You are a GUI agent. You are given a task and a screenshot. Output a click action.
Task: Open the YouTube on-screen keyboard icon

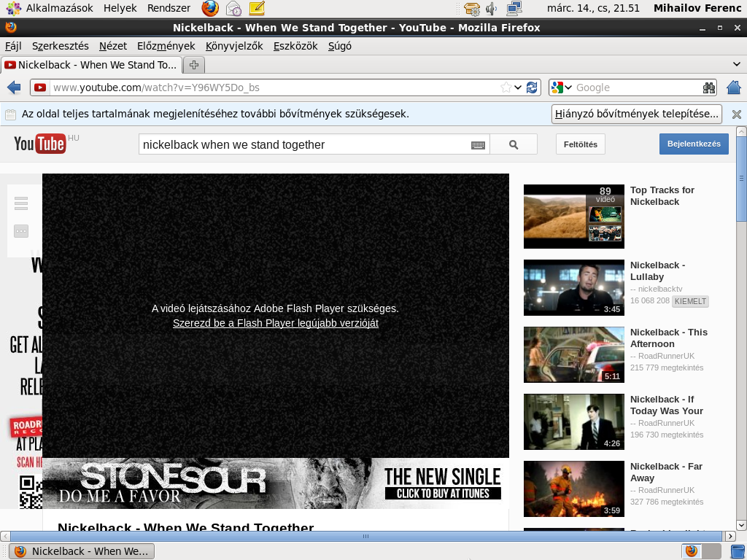click(478, 145)
